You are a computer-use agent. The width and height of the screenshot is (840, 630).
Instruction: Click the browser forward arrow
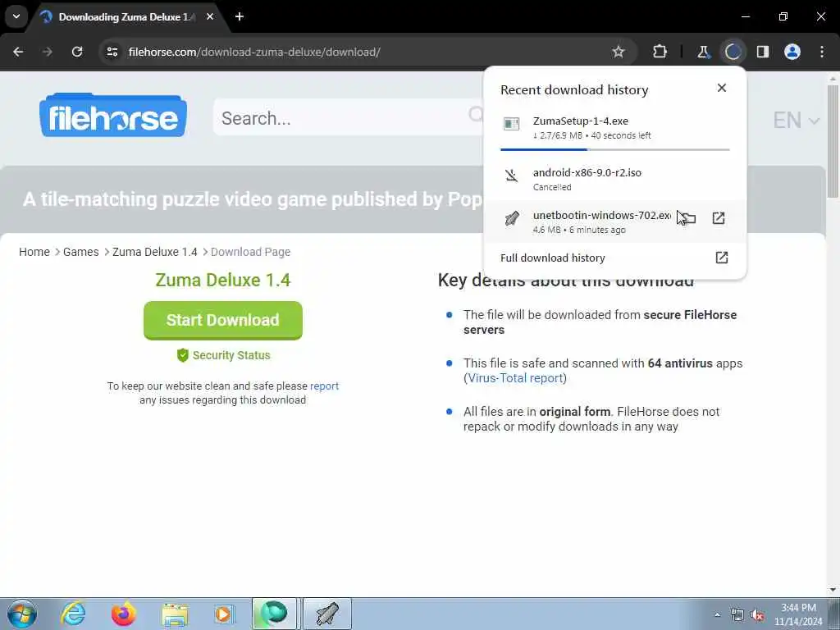pyautogui.click(x=48, y=52)
